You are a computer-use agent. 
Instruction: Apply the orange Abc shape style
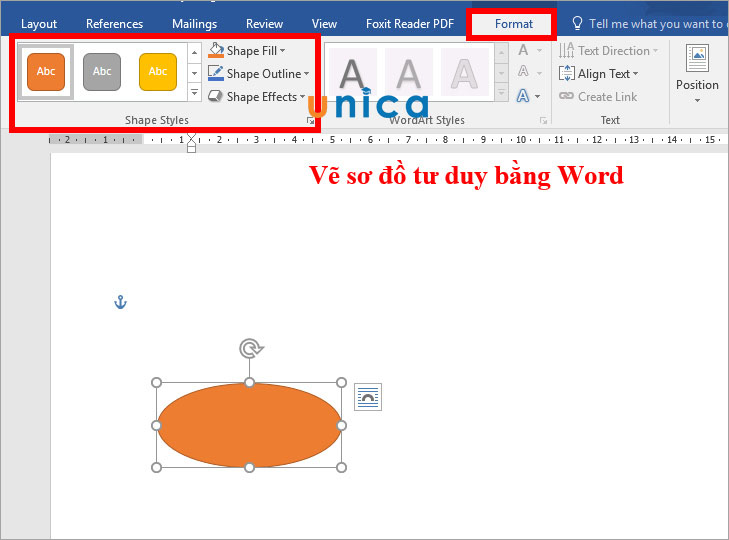[x=46, y=72]
